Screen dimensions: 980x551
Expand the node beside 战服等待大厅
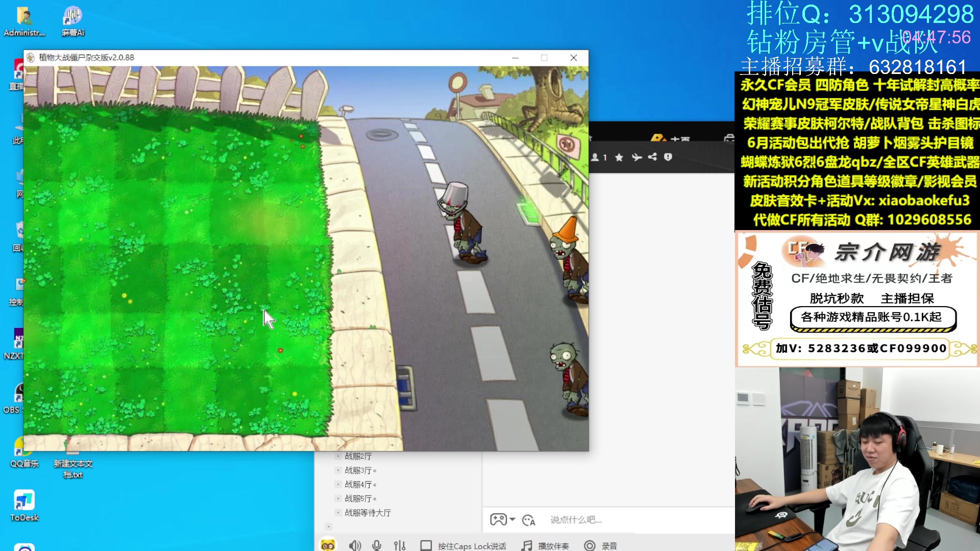click(338, 513)
